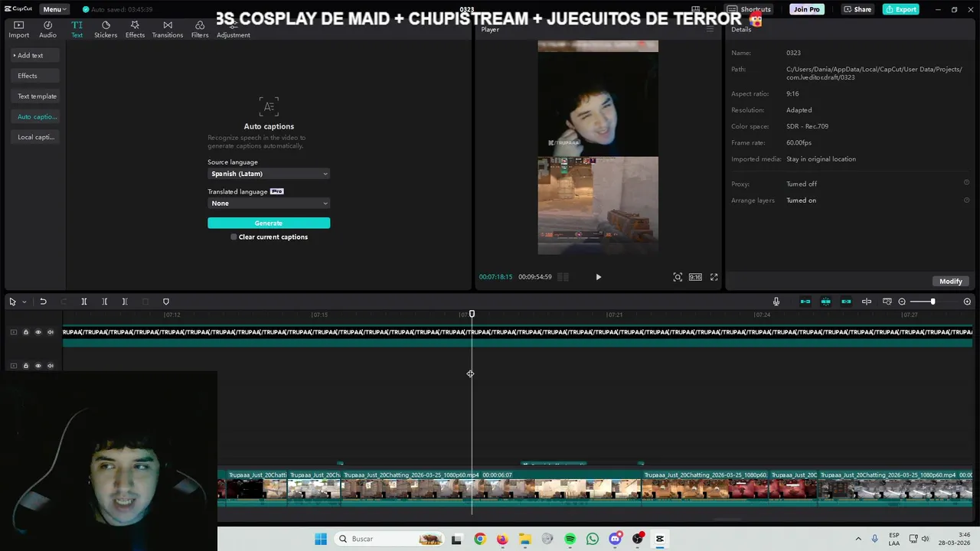Open the timeline cover settings icon

click(887, 302)
